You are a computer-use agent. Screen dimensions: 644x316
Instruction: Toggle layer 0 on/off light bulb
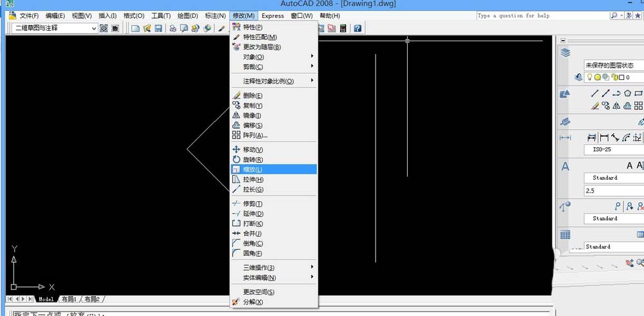[x=589, y=77]
